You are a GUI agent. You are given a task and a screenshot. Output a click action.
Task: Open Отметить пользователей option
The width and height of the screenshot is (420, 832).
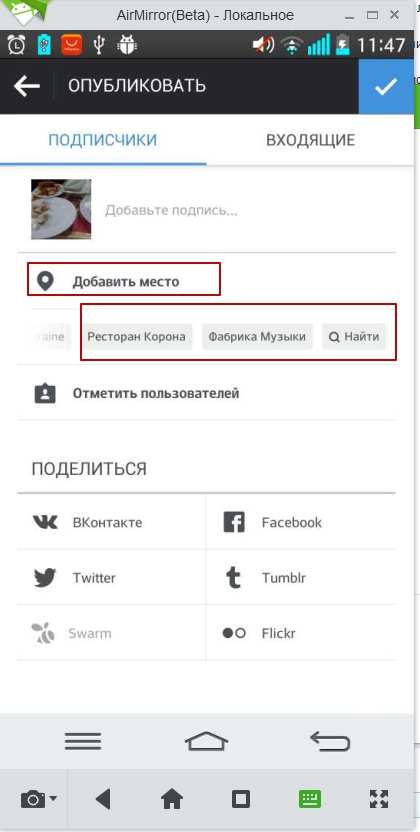(206, 393)
